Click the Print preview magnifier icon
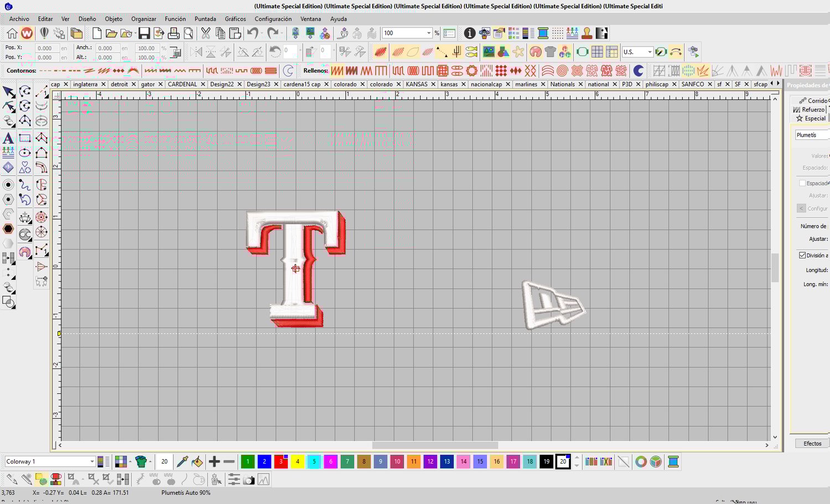This screenshot has width=830, height=504. click(188, 33)
